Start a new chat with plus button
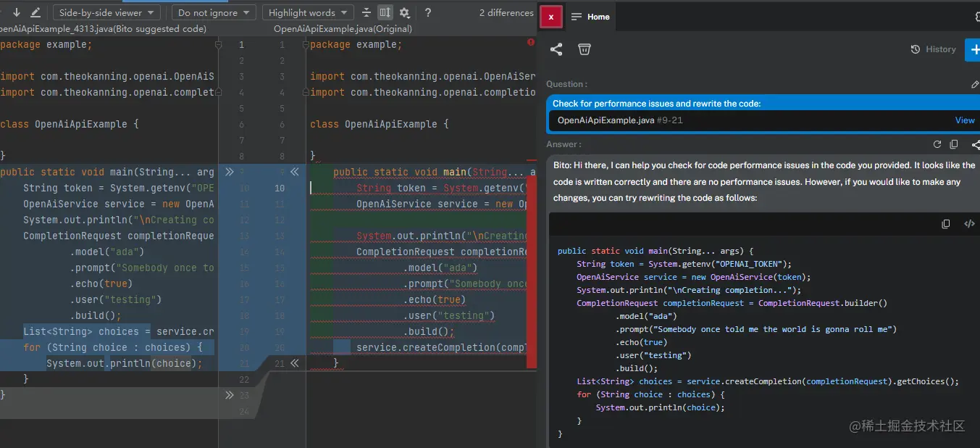The image size is (980, 448). [973, 49]
